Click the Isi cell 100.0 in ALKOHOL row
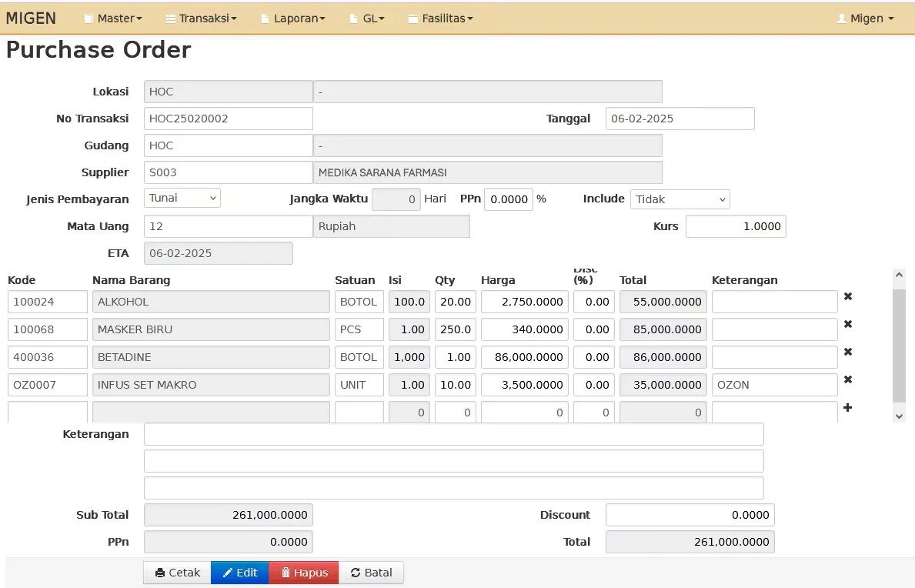Screen dimensions: 915x588 point(409,302)
